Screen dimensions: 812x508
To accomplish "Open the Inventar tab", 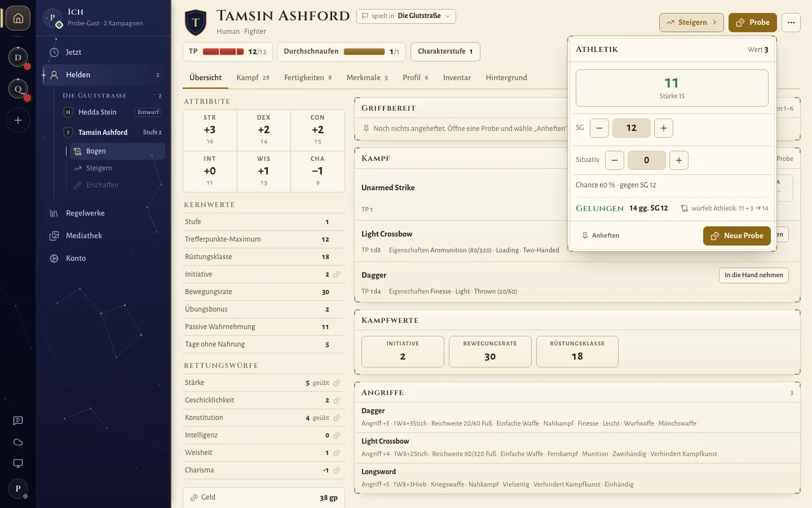I will [457, 77].
